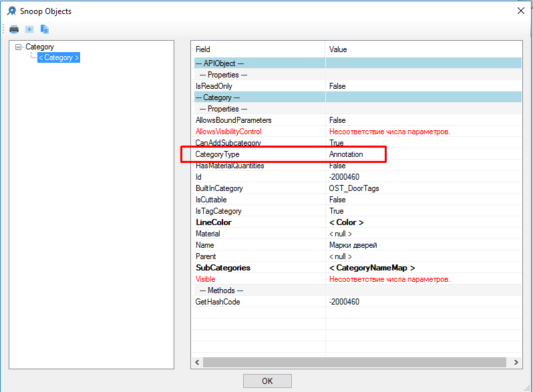Image resolution: width=533 pixels, height=392 pixels.
Task: Open the bold LineColor field
Action: pos(214,222)
